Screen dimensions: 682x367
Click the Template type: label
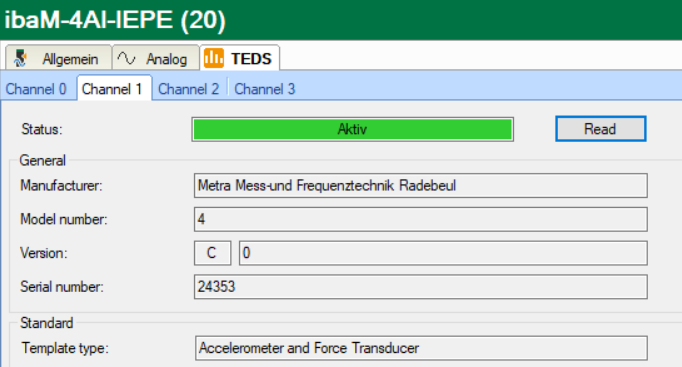65,348
